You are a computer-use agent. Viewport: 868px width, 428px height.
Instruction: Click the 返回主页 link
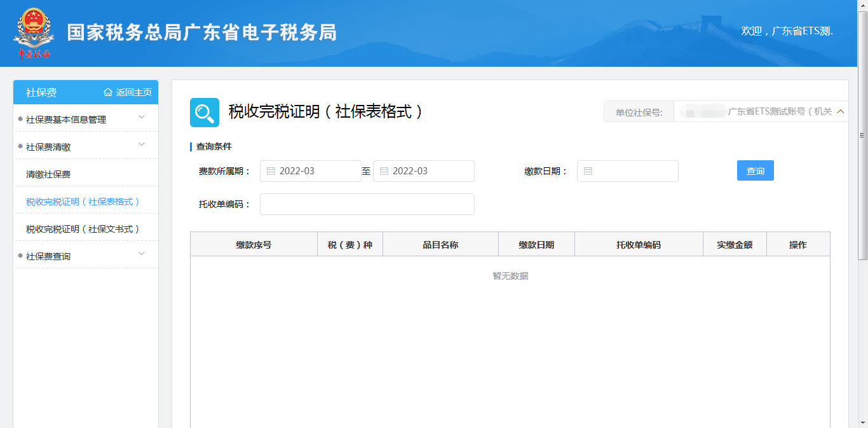[133, 92]
